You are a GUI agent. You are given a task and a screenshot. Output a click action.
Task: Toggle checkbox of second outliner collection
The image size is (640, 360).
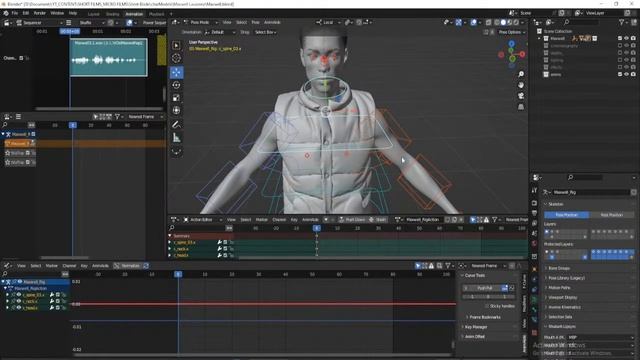[620, 46]
